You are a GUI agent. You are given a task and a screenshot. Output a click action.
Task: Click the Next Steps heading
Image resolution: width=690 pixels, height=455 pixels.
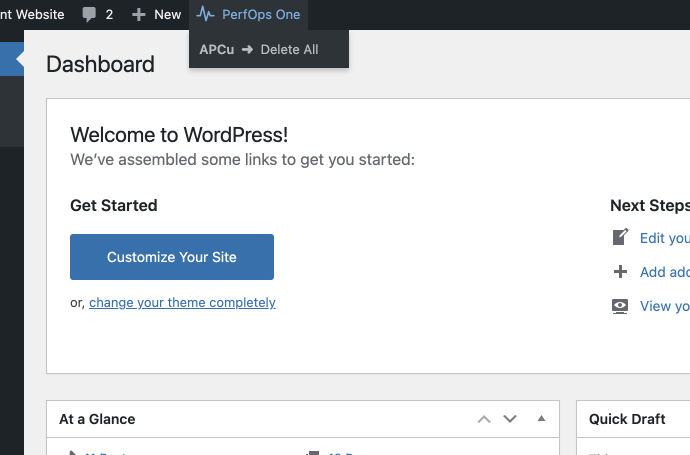point(650,205)
